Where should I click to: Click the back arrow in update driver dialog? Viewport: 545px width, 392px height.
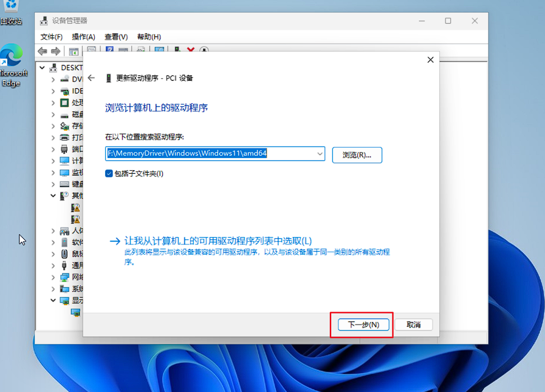coord(91,78)
